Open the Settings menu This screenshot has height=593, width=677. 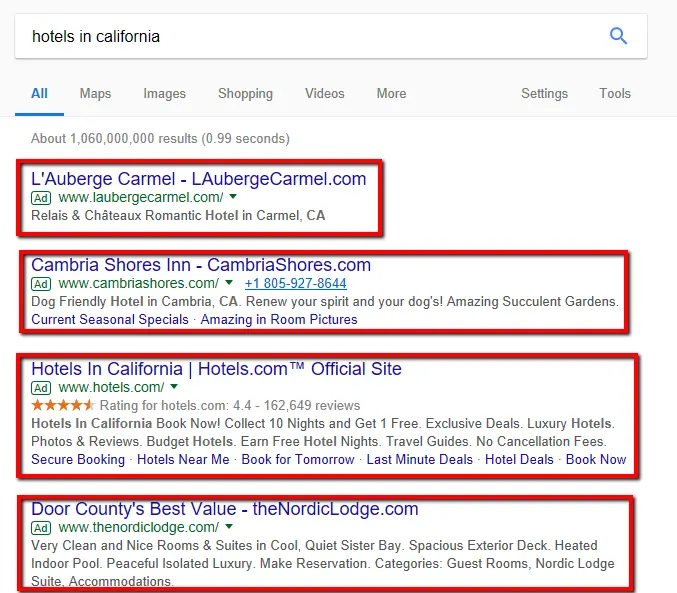click(544, 93)
